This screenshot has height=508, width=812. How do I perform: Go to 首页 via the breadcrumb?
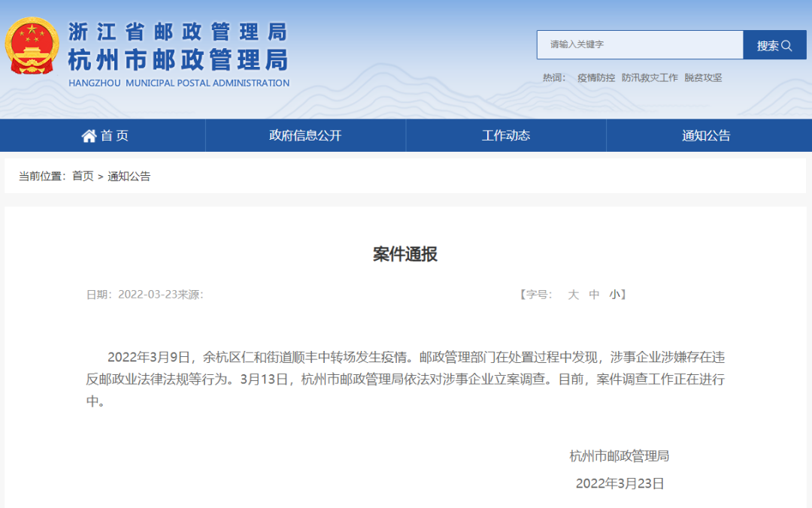pos(83,176)
